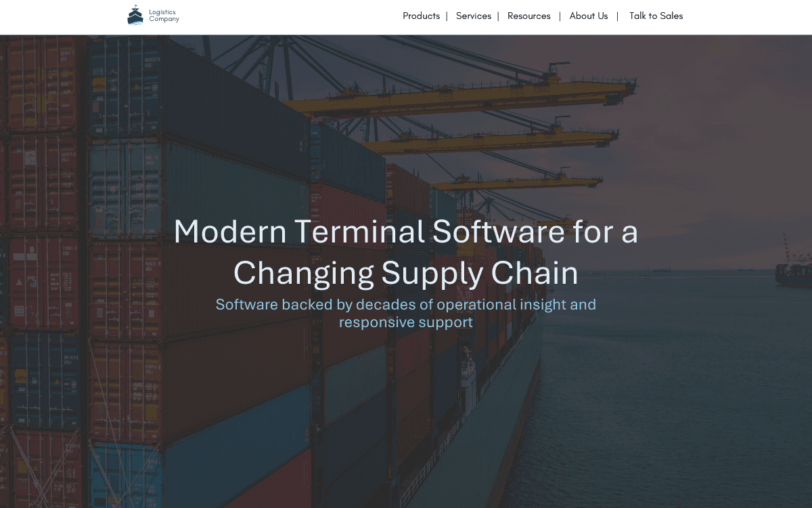Go to the Resources section
The image size is (812, 508).
(x=528, y=16)
